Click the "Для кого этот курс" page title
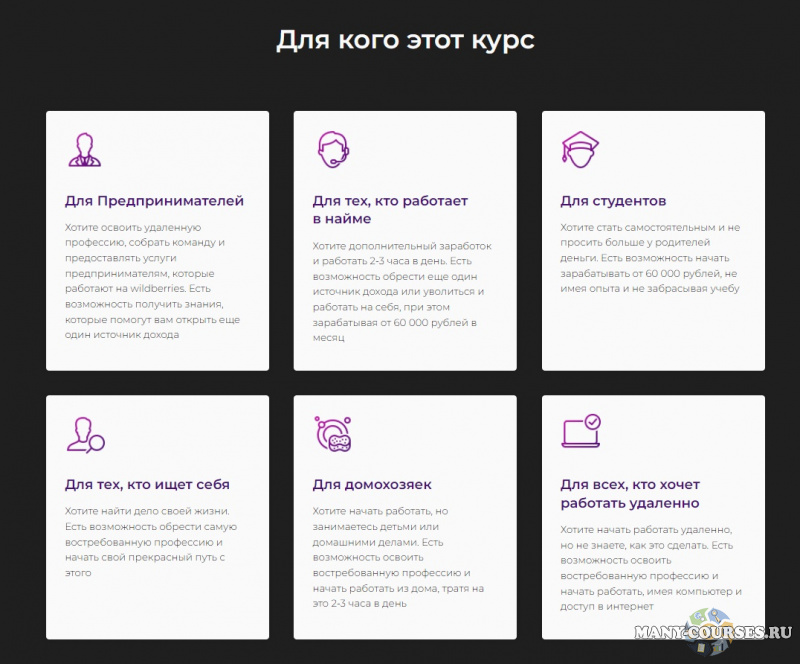The width and height of the screenshot is (800, 664). click(x=405, y=41)
